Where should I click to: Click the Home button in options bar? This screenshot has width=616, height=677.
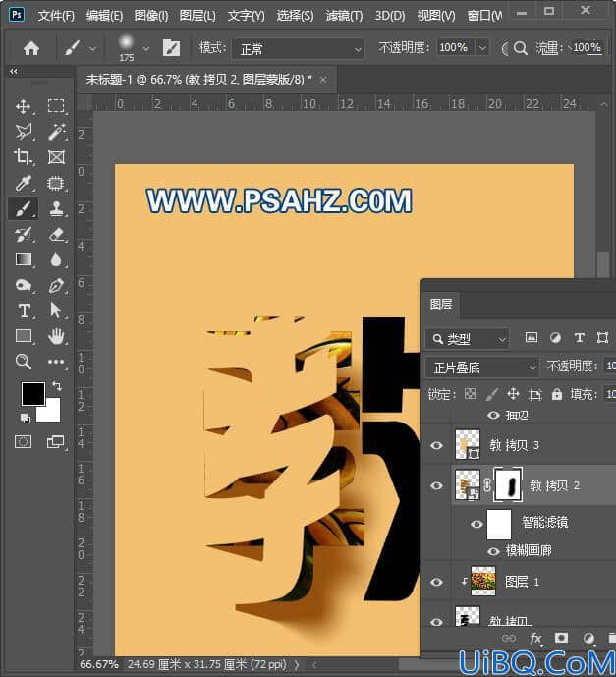click(31, 48)
